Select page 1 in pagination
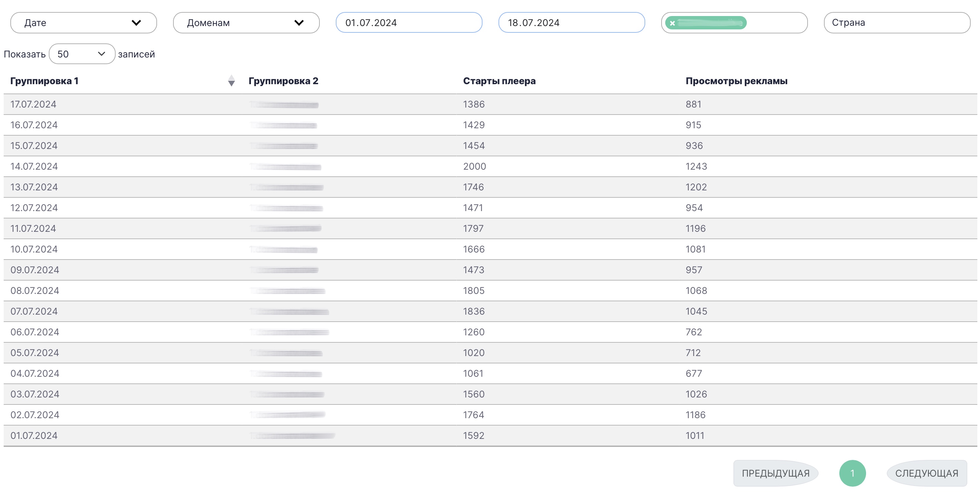The width and height of the screenshot is (980, 496). coord(852,473)
